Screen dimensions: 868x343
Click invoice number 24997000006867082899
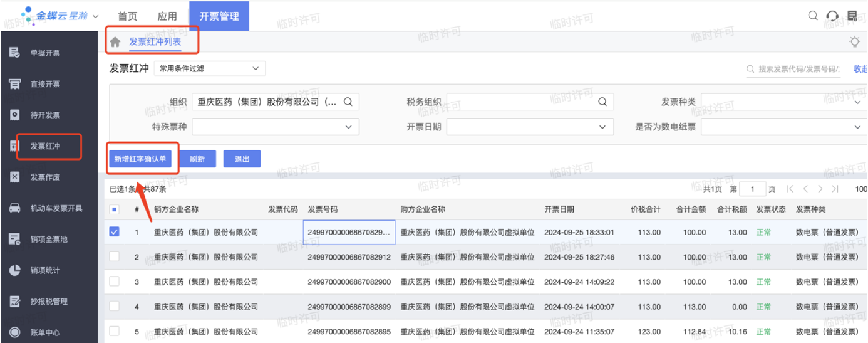[349, 307]
